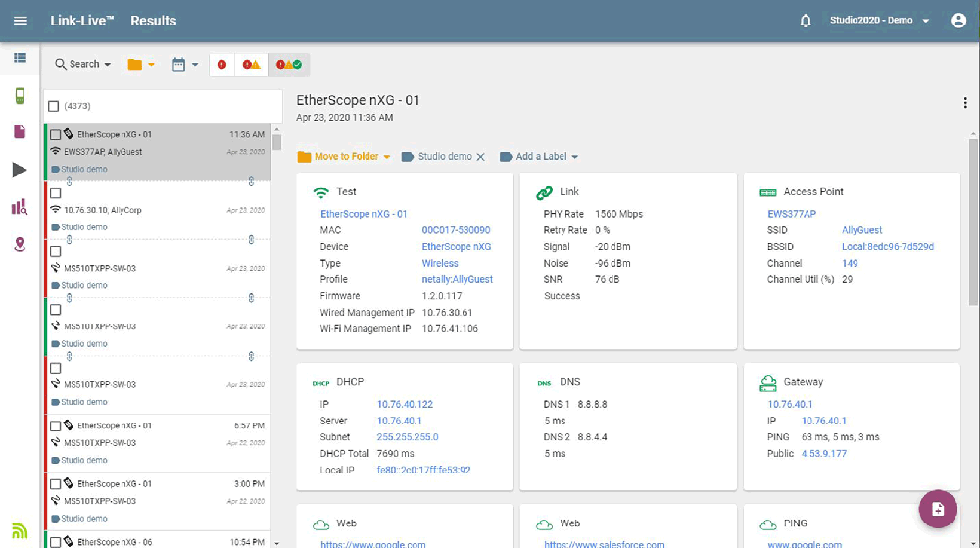Click the Link chain icon
The width and height of the screenshot is (980, 548).
point(544,192)
